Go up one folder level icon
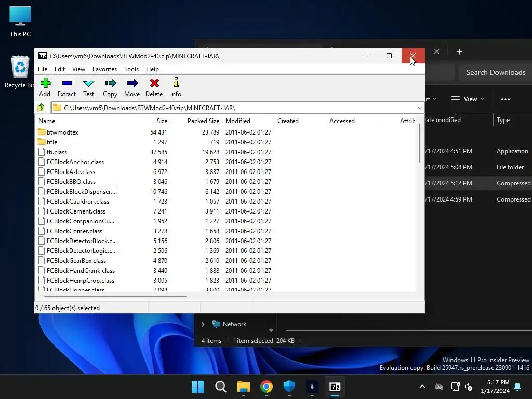The width and height of the screenshot is (532, 399). (x=41, y=108)
